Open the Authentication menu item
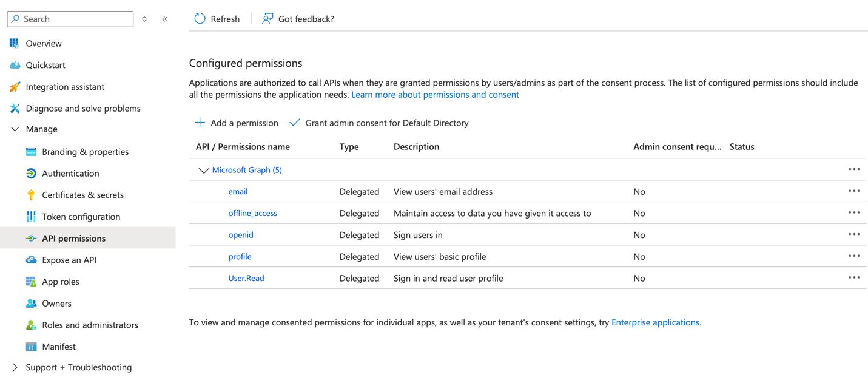Image resolution: width=868 pixels, height=380 pixels. point(70,174)
